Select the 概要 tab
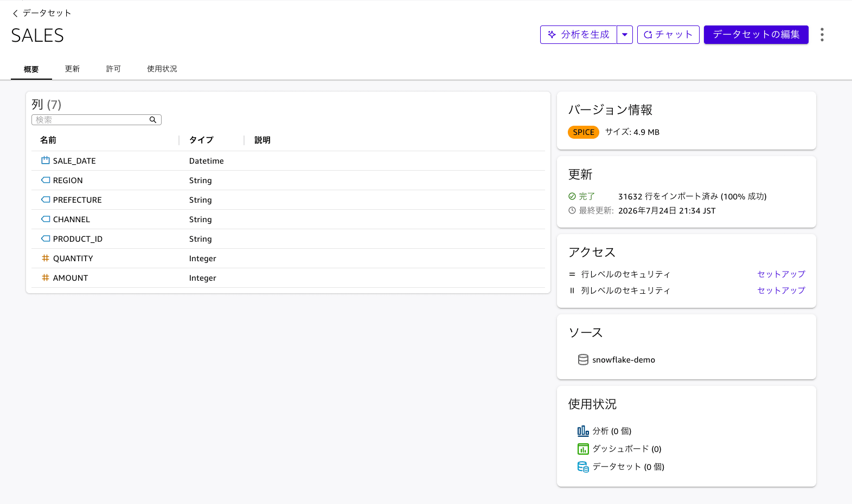 click(31, 69)
